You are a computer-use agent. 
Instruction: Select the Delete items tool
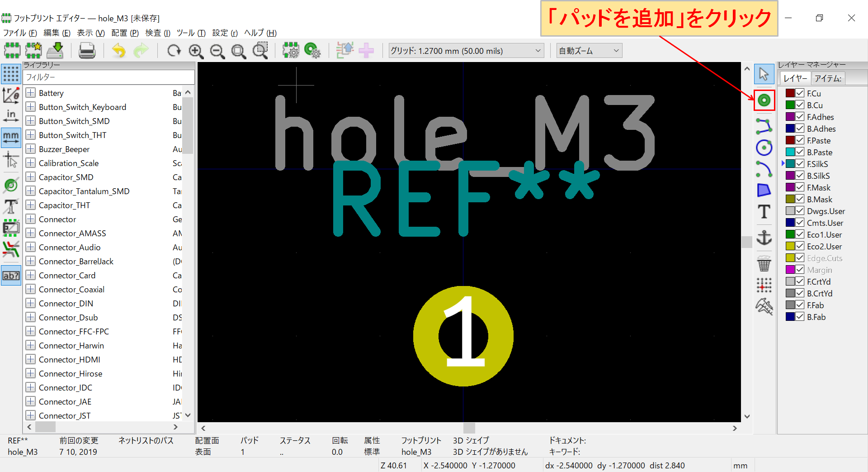point(764,263)
